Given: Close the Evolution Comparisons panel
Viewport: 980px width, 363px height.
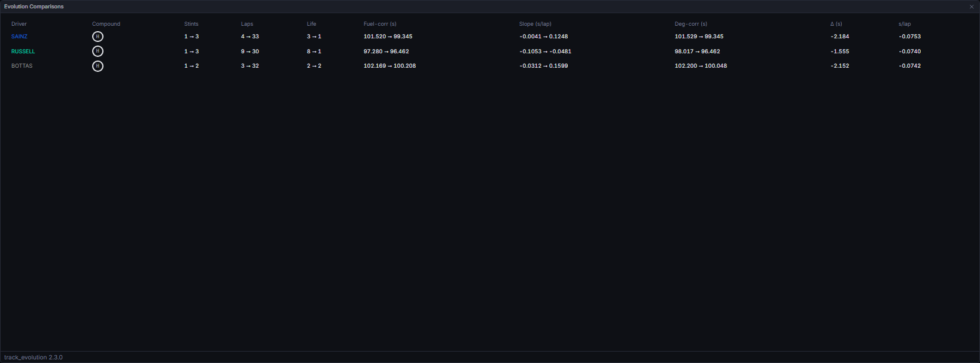Looking at the screenshot, I should coord(972,7).
